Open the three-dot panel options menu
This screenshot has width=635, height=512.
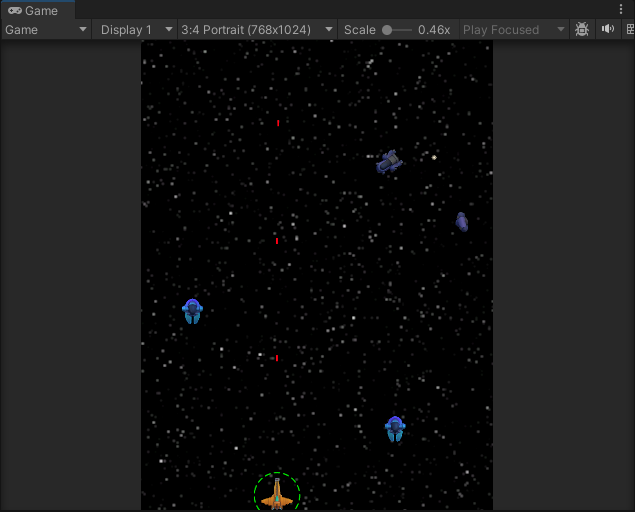click(x=621, y=9)
